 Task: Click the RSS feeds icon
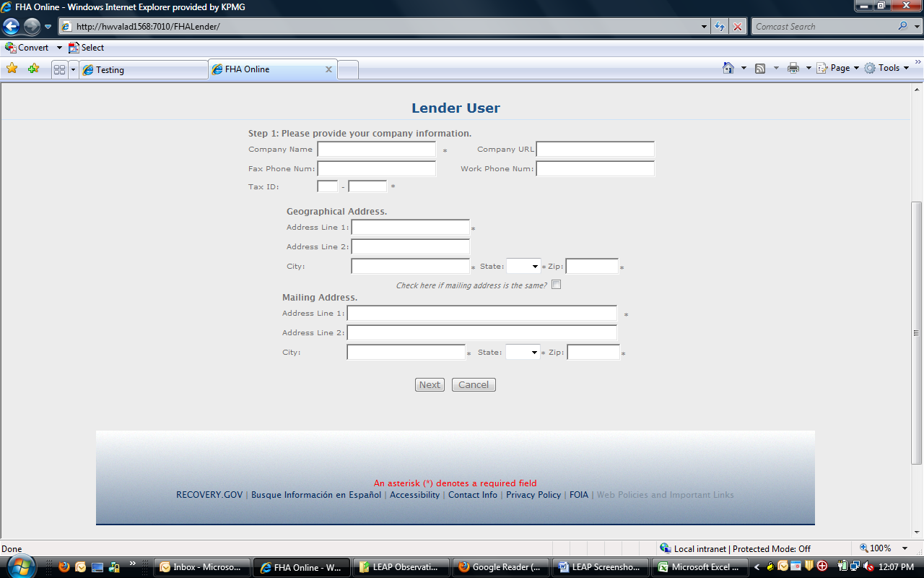click(760, 68)
